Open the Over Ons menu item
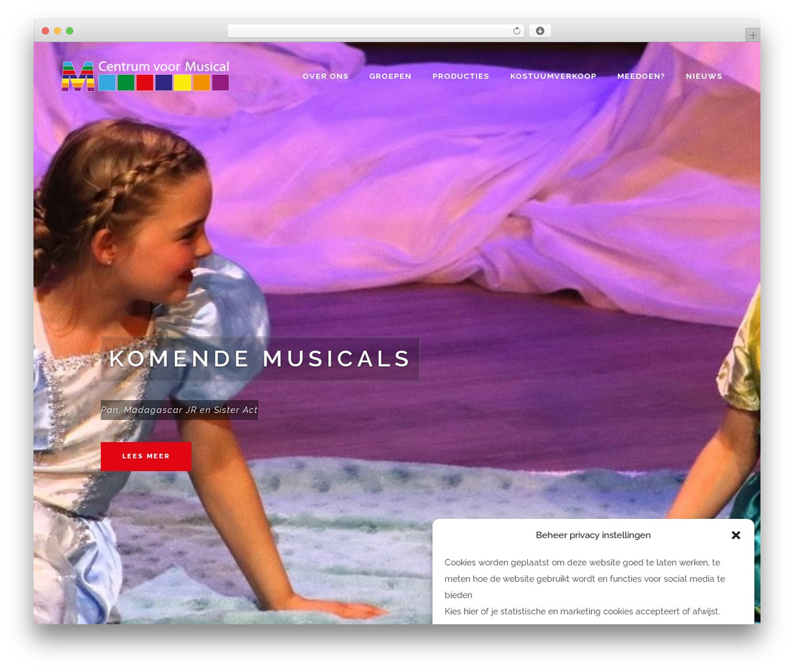Viewport: 794px width, 672px height. tap(326, 76)
